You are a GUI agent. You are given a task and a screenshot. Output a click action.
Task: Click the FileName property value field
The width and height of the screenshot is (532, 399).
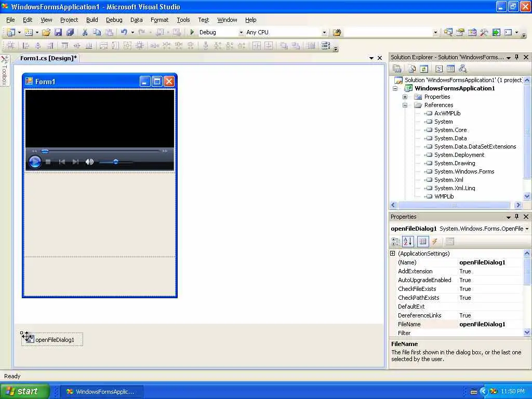pyautogui.click(x=489, y=324)
